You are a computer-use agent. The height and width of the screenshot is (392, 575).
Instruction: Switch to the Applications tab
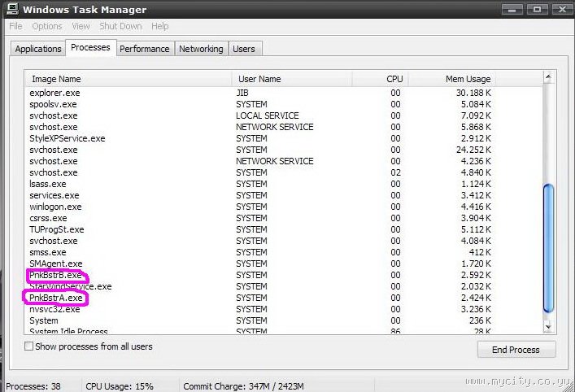[x=38, y=49]
